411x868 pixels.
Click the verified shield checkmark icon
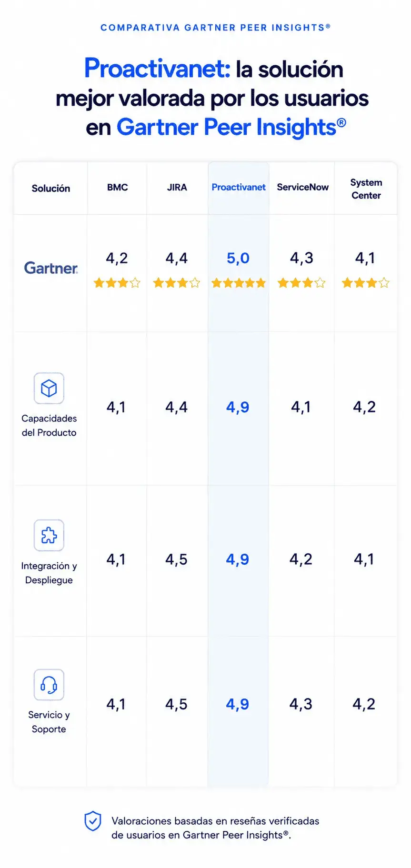pos(93,821)
